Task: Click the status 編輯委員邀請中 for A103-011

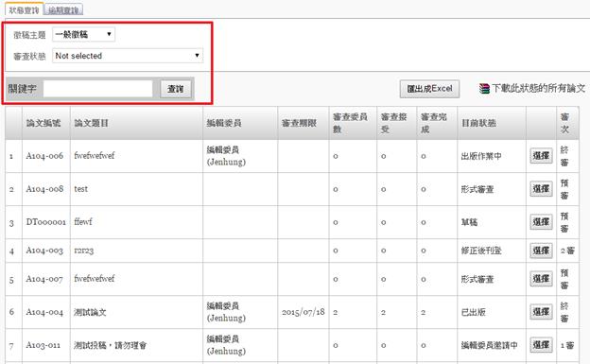Action: [x=490, y=345]
